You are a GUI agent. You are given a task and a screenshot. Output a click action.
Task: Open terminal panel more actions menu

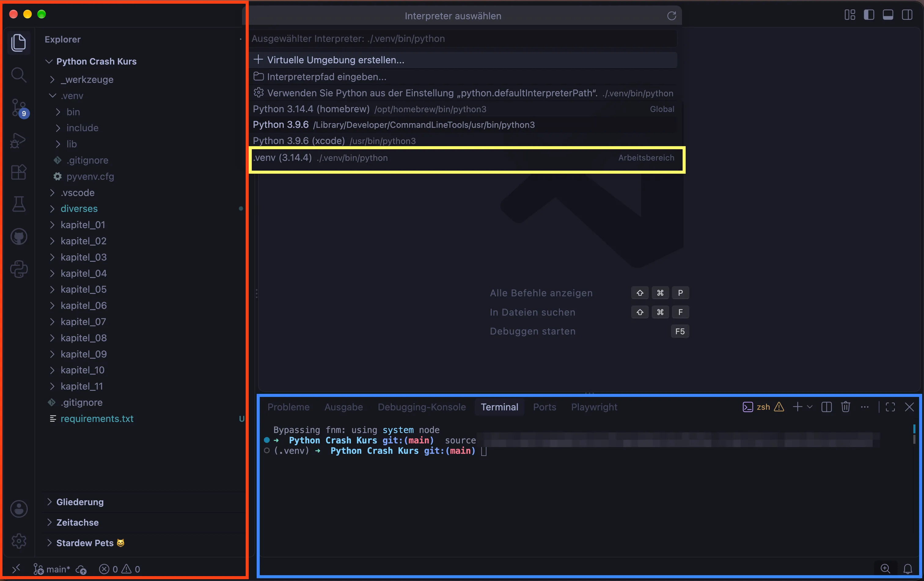[864, 407]
